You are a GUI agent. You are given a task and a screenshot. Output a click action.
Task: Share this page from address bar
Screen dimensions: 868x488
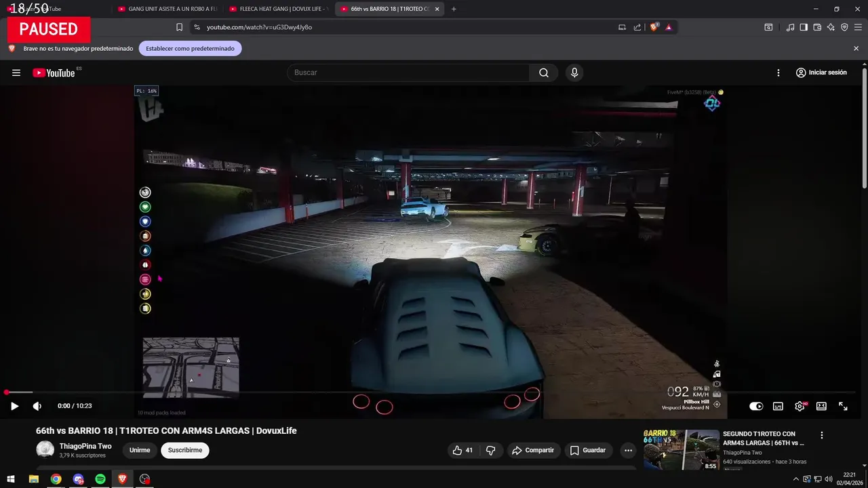pyautogui.click(x=637, y=27)
